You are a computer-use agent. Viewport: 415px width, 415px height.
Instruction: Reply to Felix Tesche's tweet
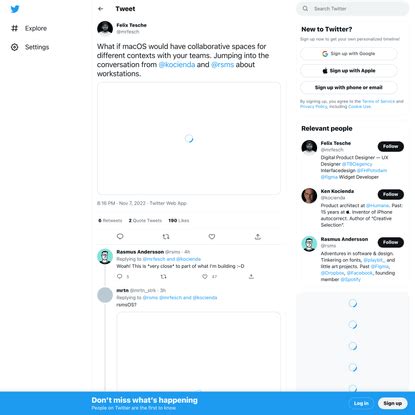coord(120,236)
